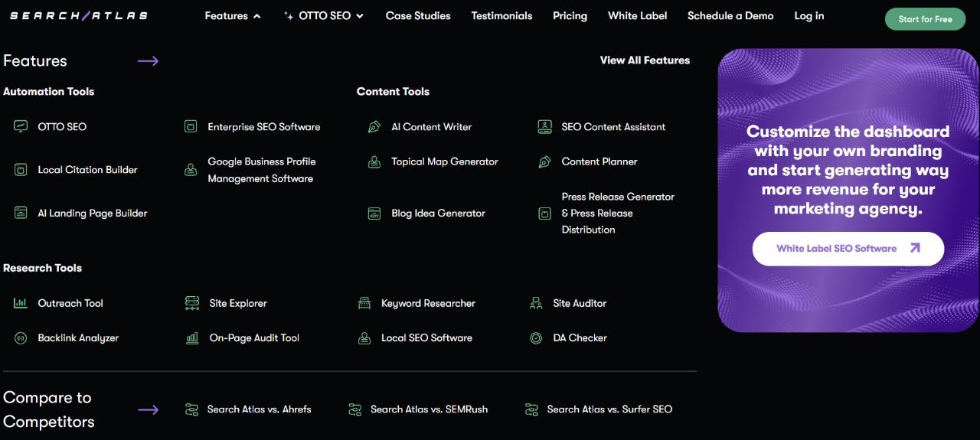Screen dimensions: 980x440
Task: Open the Keyword Researcher link
Action: point(428,303)
